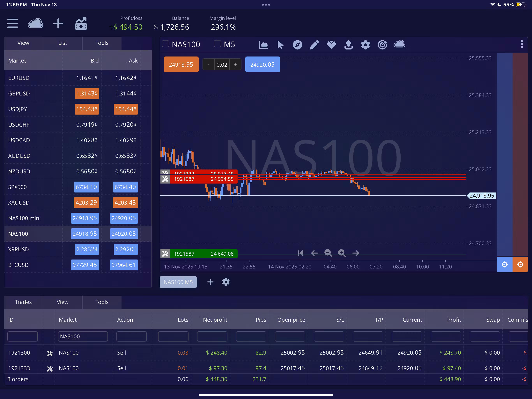The height and width of the screenshot is (399, 532).
Task: Click the Action filter input field
Action: [132, 336]
